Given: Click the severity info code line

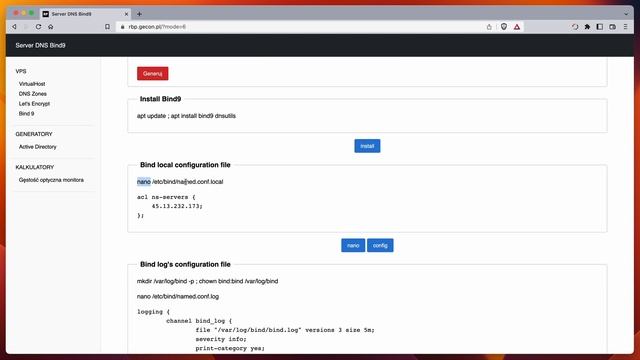Looking at the screenshot, I should click(x=221, y=339).
